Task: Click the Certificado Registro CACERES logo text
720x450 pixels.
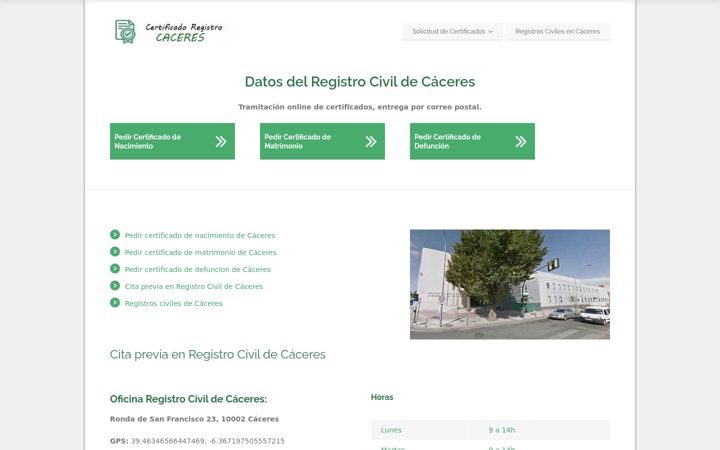Action: pos(183,32)
